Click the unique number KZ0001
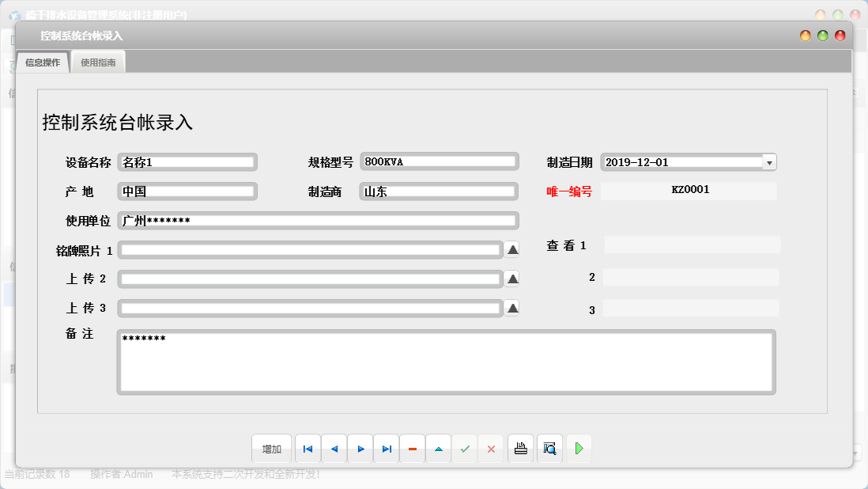The image size is (868, 489). pyautogui.click(x=690, y=189)
